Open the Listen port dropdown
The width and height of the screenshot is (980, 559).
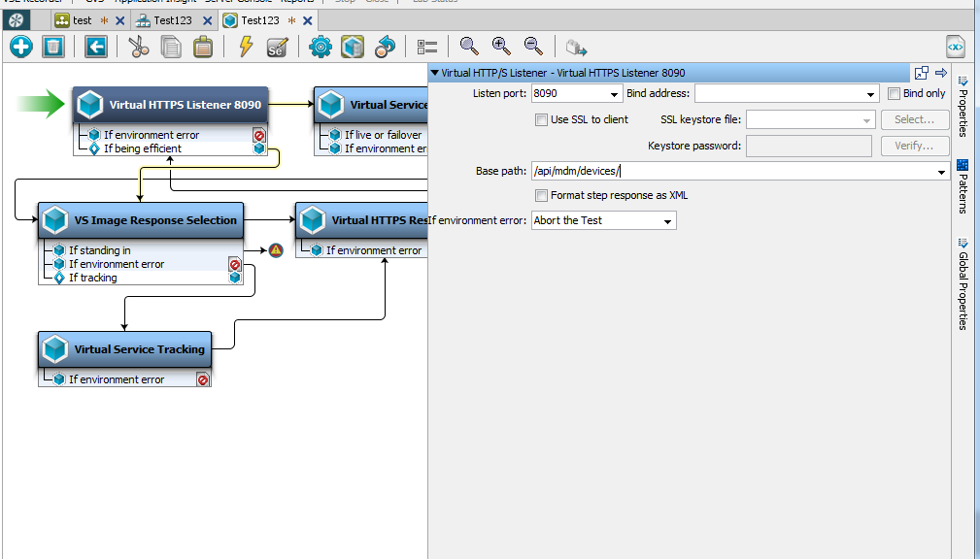click(x=613, y=93)
